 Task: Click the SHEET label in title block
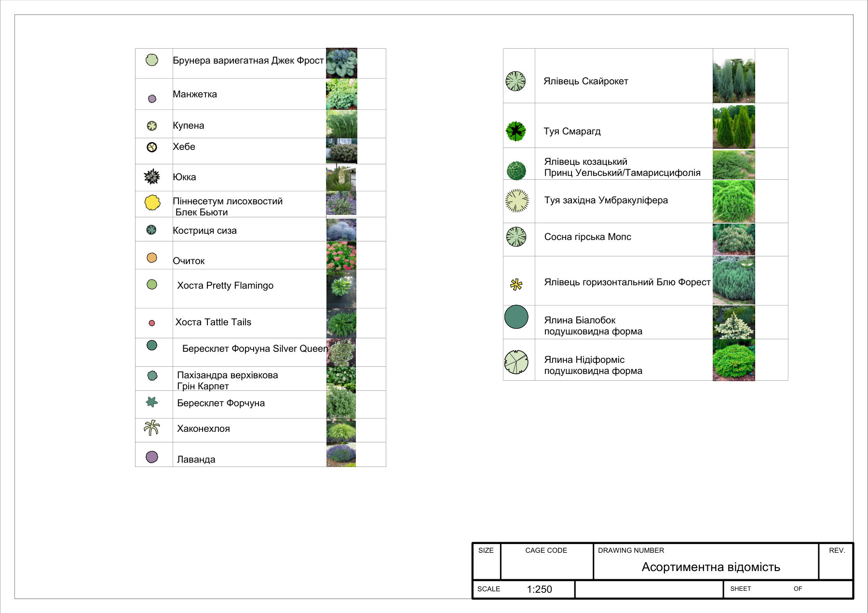click(x=741, y=588)
